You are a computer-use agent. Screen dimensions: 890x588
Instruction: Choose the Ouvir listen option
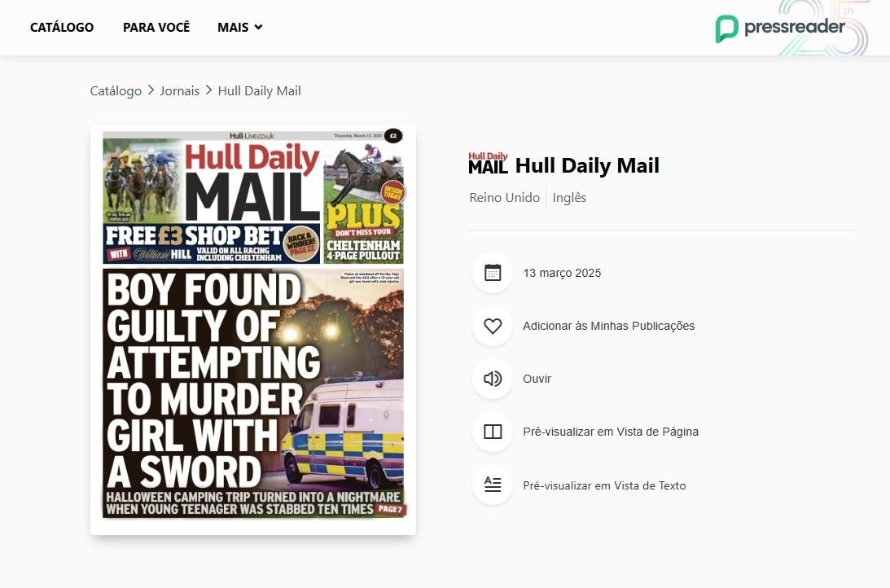(x=537, y=379)
